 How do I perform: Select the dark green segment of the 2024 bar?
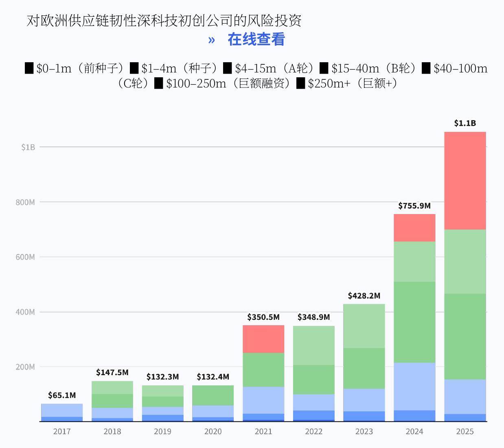tap(414, 322)
